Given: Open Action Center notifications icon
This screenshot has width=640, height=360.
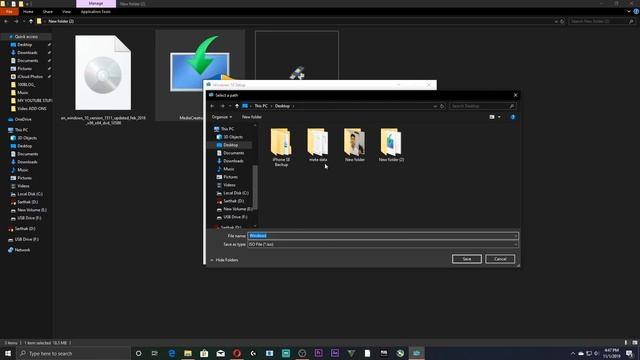Looking at the screenshot, I should click(x=629, y=353).
